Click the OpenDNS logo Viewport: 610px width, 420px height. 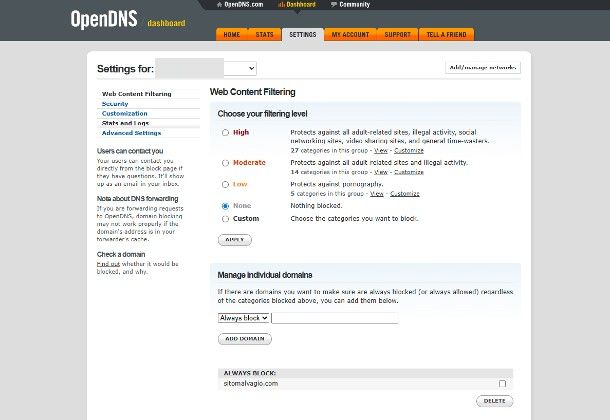tap(103, 19)
